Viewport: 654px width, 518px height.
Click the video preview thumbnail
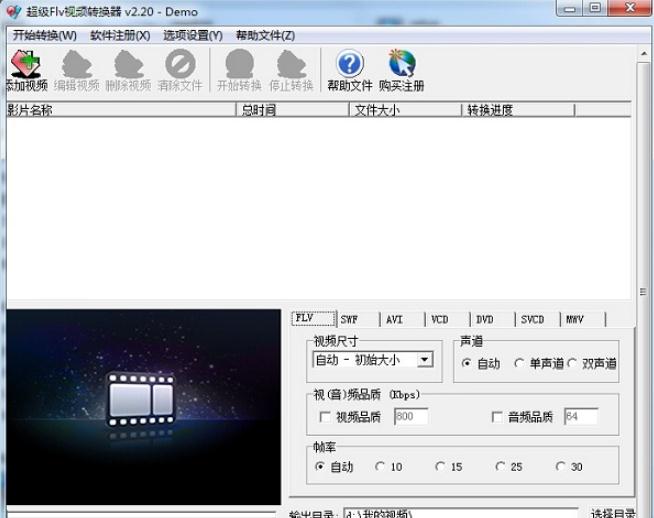[x=143, y=407]
